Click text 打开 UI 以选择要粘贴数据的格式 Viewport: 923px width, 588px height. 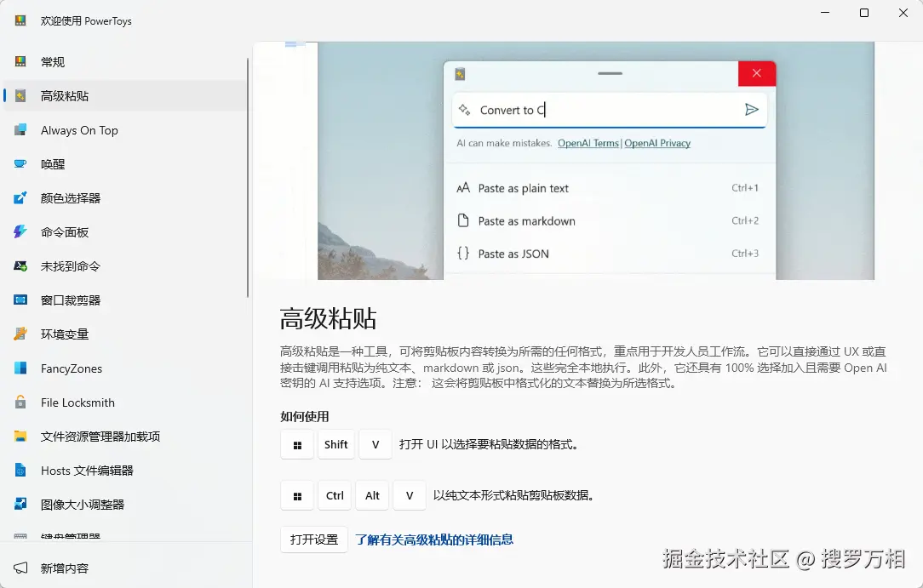pyautogui.click(x=488, y=444)
